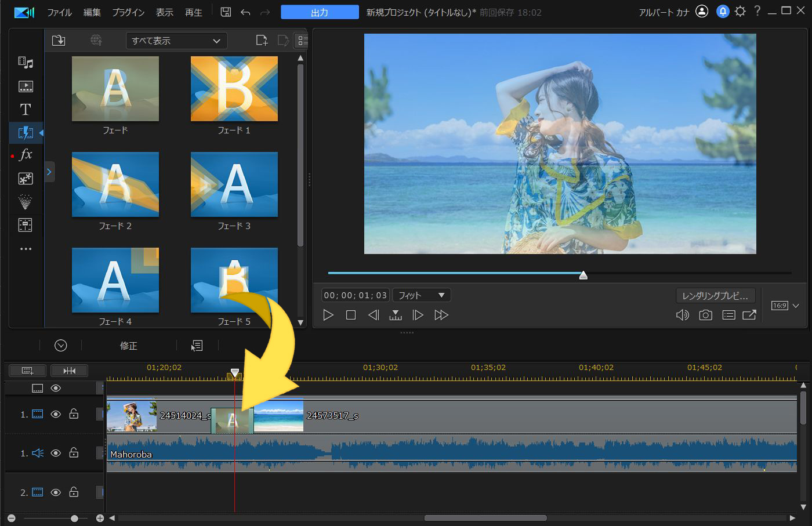Toggle lock on audio track 1
812x526 pixels.
tap(74, 453)
